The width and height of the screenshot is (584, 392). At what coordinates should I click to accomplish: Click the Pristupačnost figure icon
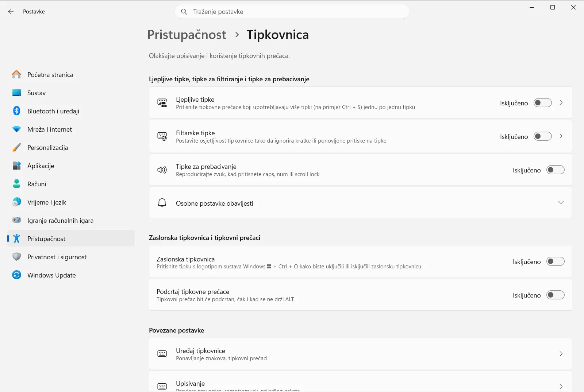16,238
